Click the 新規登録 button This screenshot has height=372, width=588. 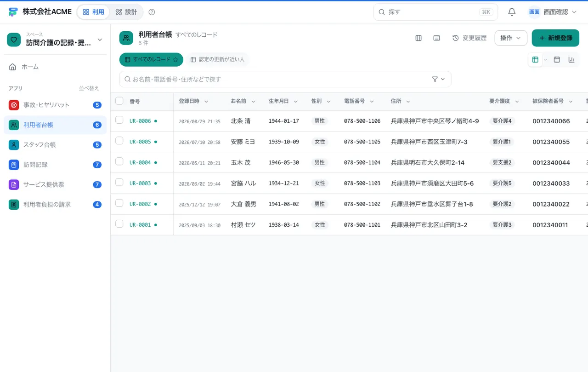(x=555, y=38)
